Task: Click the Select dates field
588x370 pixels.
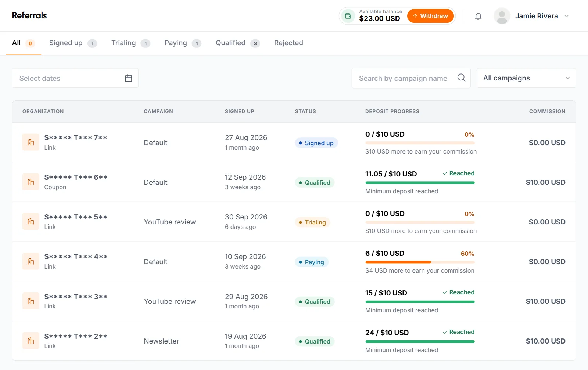Action: (x=75, y=78)
